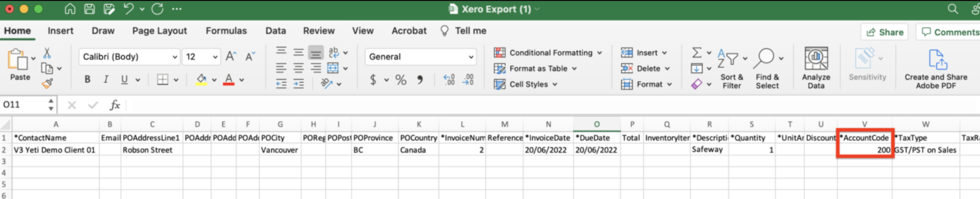Open Conditional Formatting dropdown

coord(548,53)
